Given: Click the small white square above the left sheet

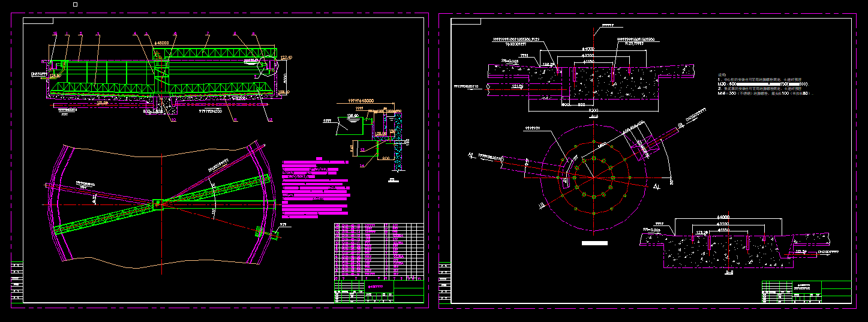Looking at the screenshot, I should [x=75, y=5].
